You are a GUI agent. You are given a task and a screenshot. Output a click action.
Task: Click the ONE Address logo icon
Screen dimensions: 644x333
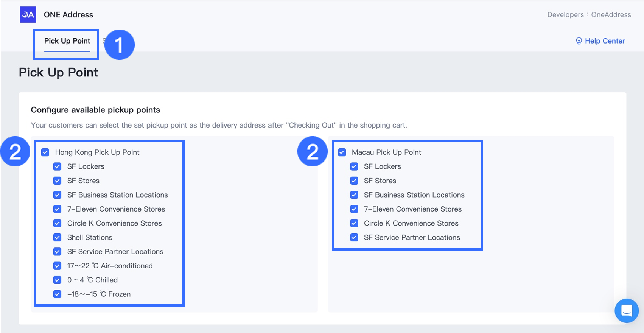28,15
